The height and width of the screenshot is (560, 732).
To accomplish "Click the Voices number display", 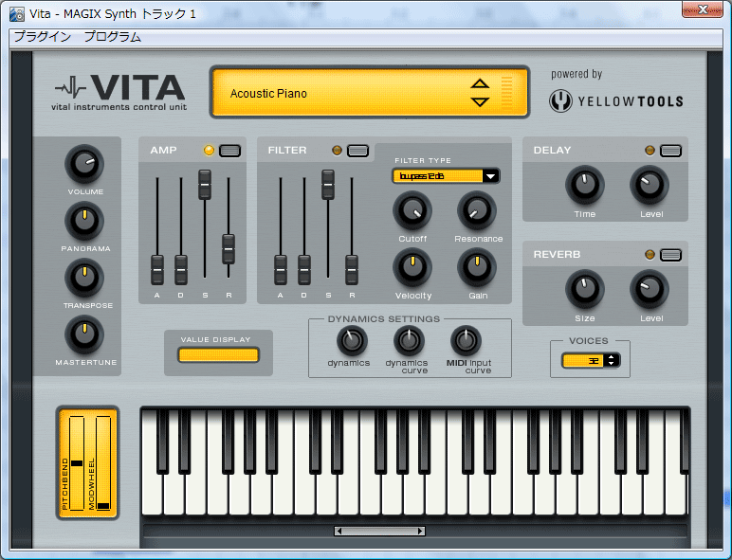I will coord(583,360).
